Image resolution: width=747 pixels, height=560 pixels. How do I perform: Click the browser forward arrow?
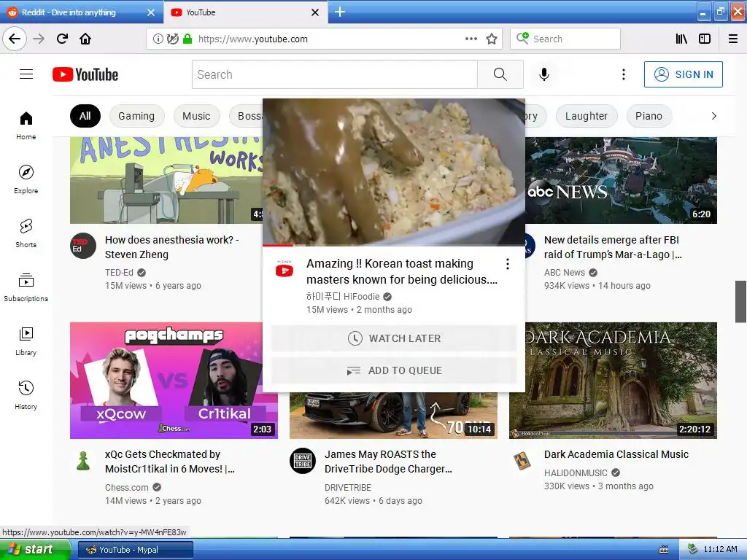(x=39, y=39)
